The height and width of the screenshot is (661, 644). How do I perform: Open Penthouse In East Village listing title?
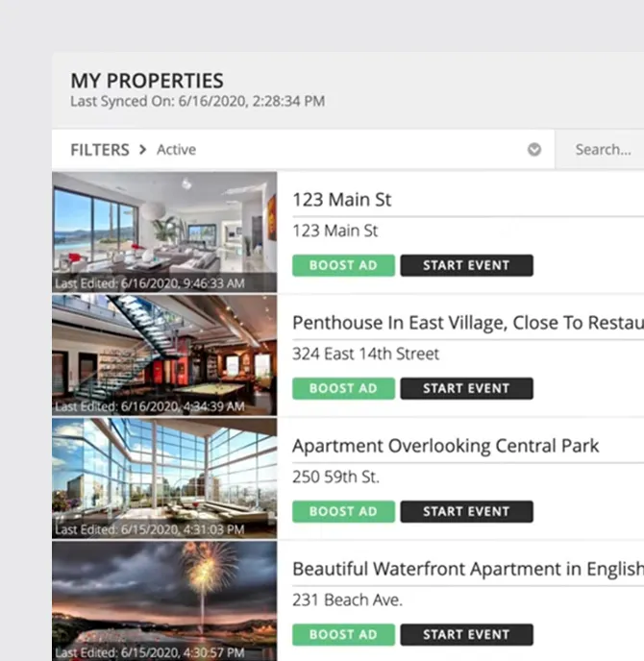tap(468, 323)
